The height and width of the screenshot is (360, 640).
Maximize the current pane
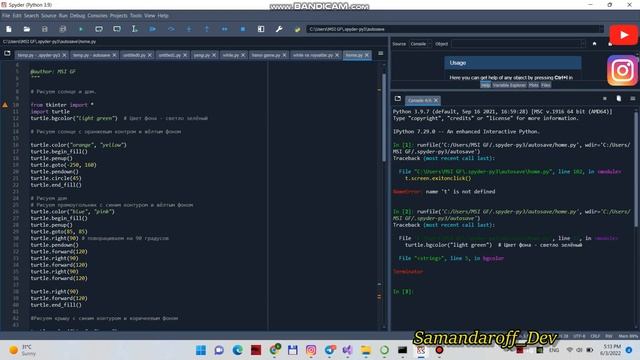[x=261, y=29]
